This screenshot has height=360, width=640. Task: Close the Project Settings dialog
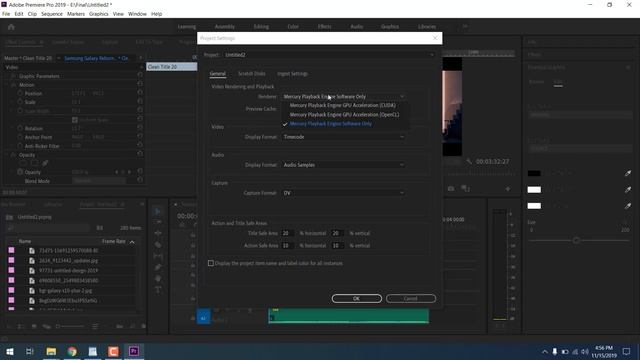click(x=435, y=38)
